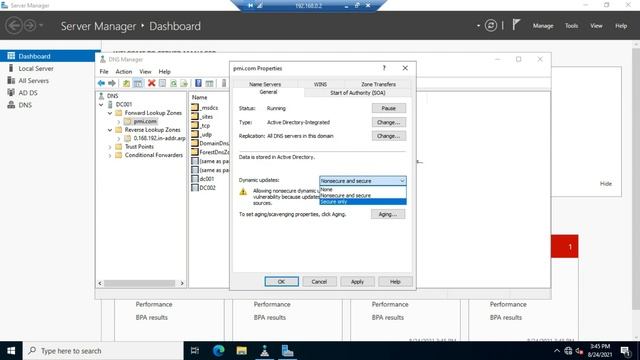Expand the 0.168.192.in-addr.arpa zone node

119,138
